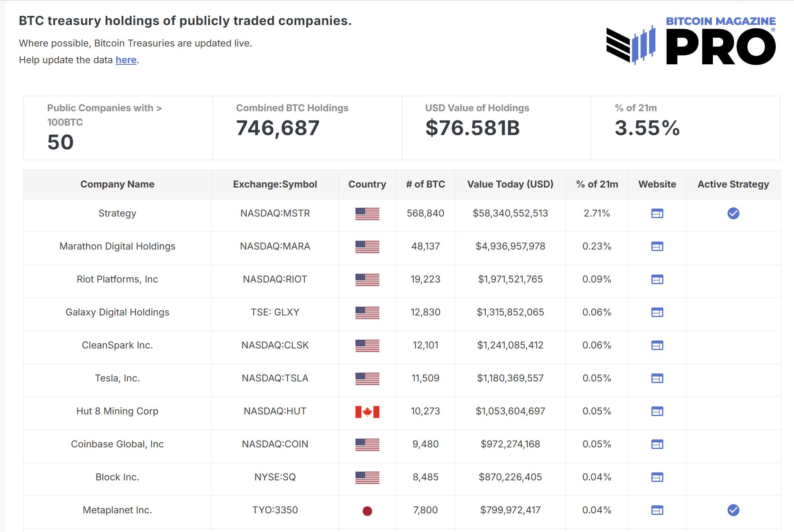The image size is (794, 532).
Task: Open Tesla, Inc. website icon
Action: click(657, 378)
